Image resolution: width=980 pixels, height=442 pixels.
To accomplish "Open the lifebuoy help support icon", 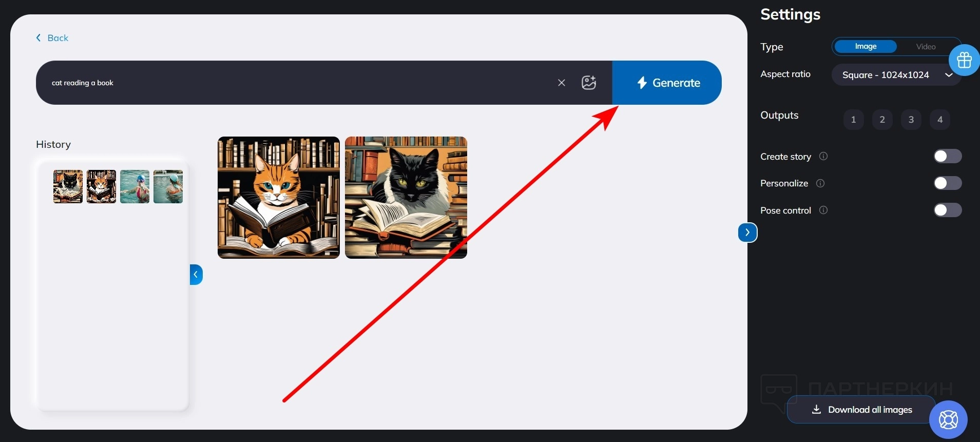I will pos(948,420).
